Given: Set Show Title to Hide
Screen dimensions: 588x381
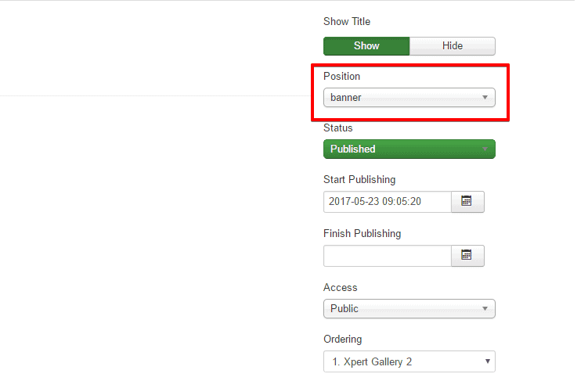Looking at the screenshot, I should click(453, 46).
